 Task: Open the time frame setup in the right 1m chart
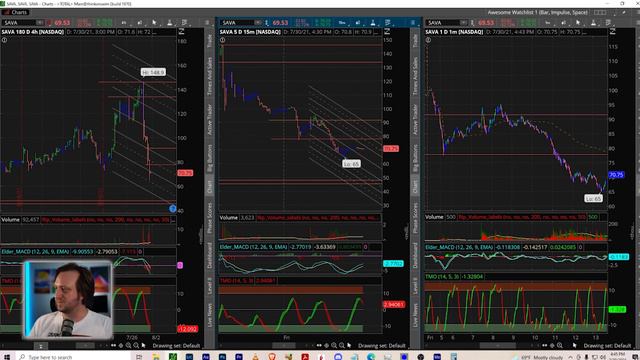548,22
